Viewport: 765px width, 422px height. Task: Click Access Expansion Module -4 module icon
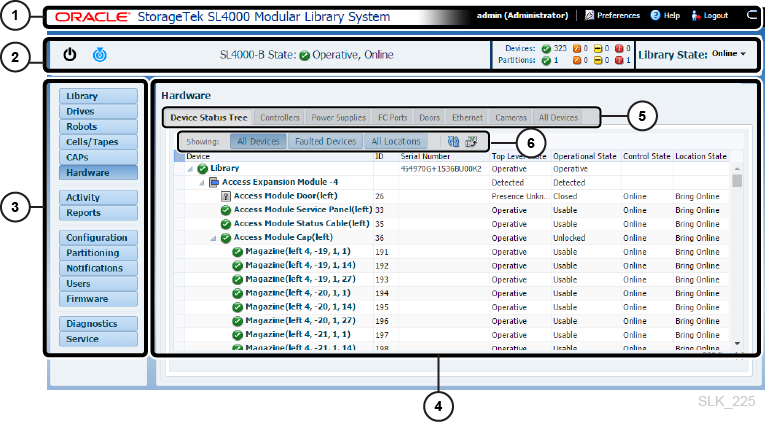[x=214, y=182]
